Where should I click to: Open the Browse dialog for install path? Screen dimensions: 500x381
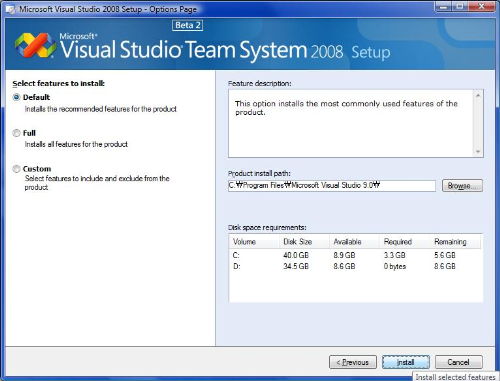click(x=462, y=186)
